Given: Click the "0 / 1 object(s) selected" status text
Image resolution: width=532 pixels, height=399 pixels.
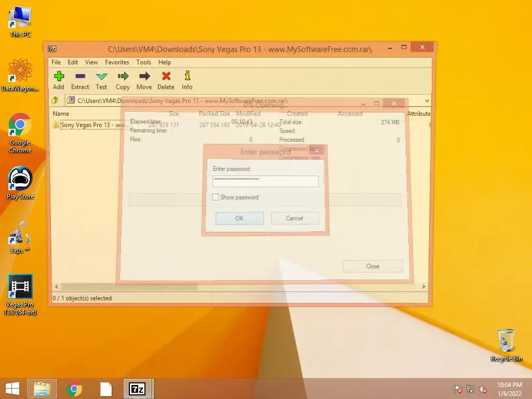Looking at the screenshot, I should pyautogui.click(x=82, y=298).
